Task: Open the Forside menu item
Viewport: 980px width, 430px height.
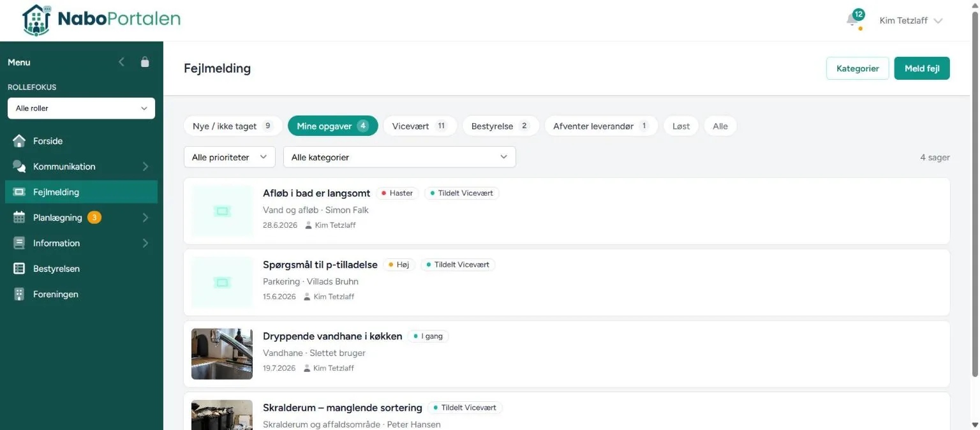Action: pos(81,141)
